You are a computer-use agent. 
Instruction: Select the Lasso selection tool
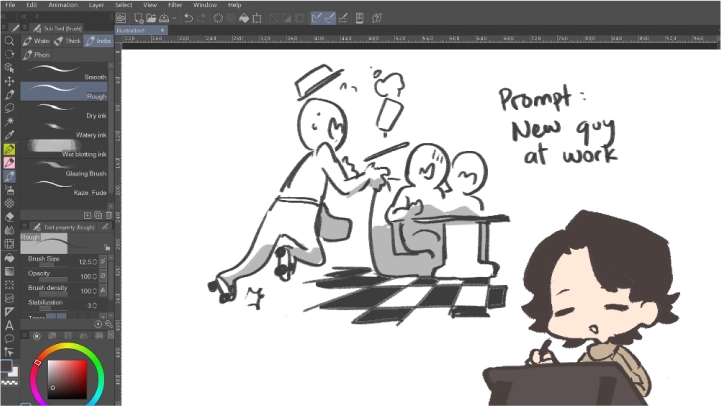9,107
